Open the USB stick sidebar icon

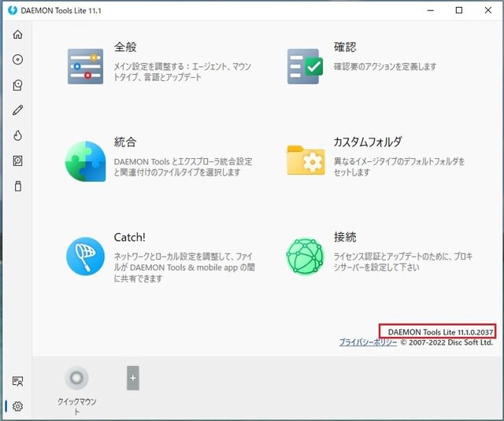coord(18,186)
